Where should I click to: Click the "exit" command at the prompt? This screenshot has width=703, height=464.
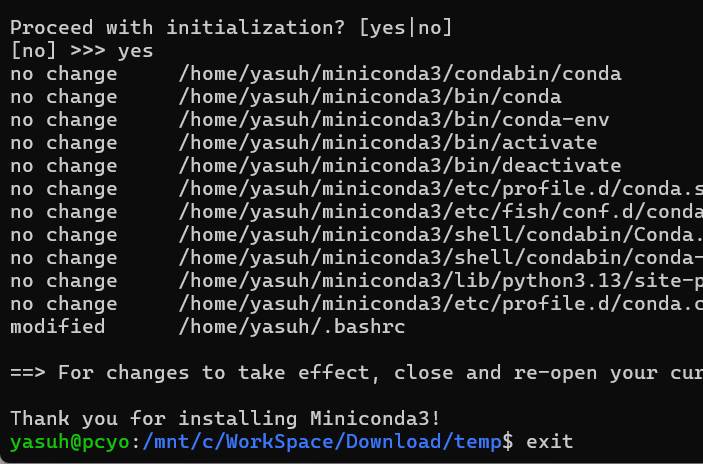tap(549, 441)
